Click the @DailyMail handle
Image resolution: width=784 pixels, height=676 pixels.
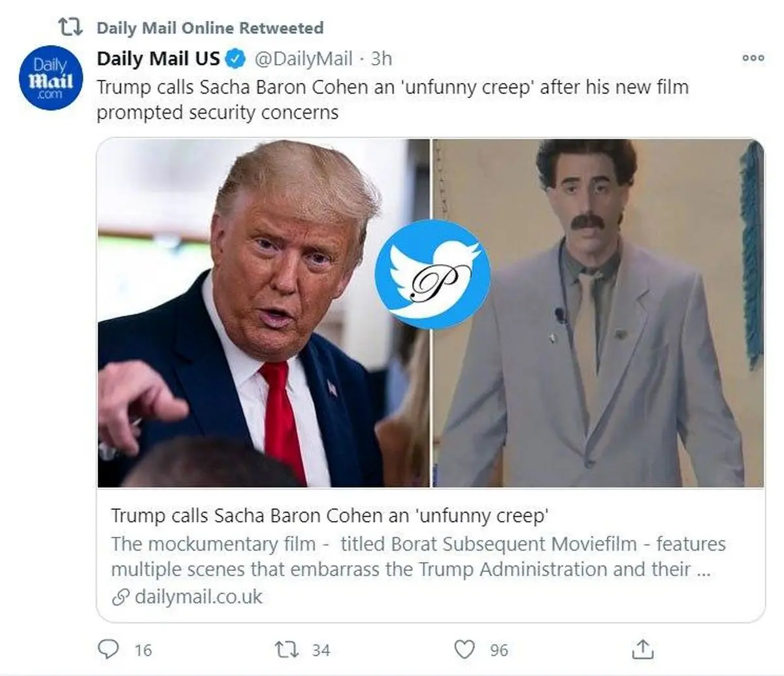(303, 59)
